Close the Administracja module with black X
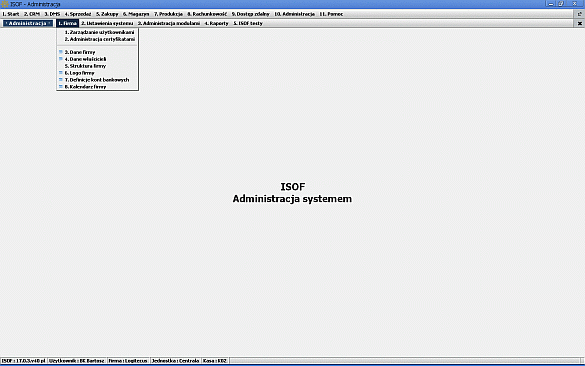The height and width of the screenshot is (366, 585). [579, 23]
